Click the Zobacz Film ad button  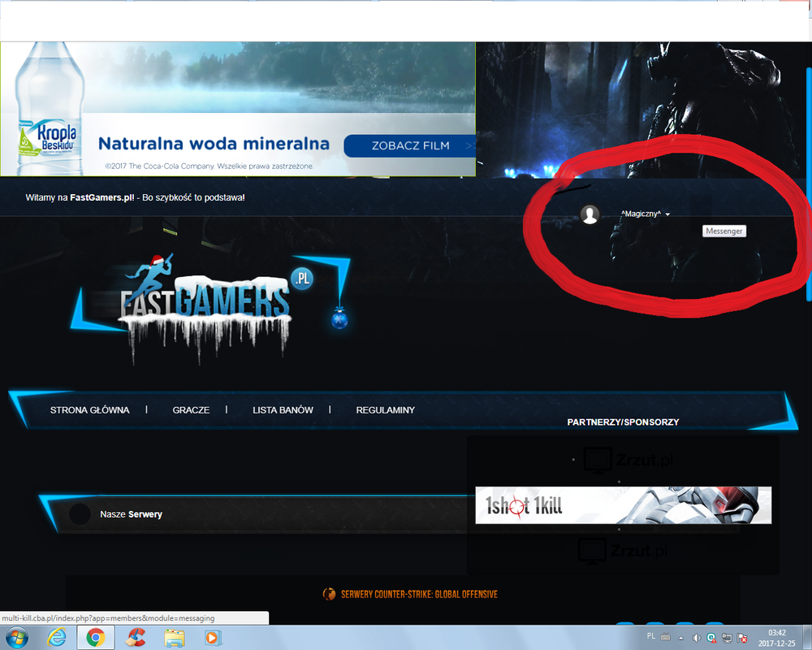click(x=410, y=146)
